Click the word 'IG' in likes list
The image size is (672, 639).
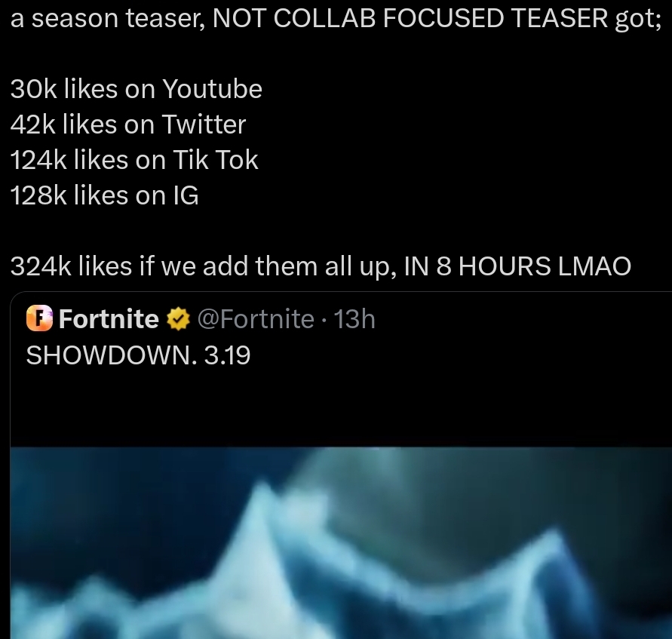[186, 195]
